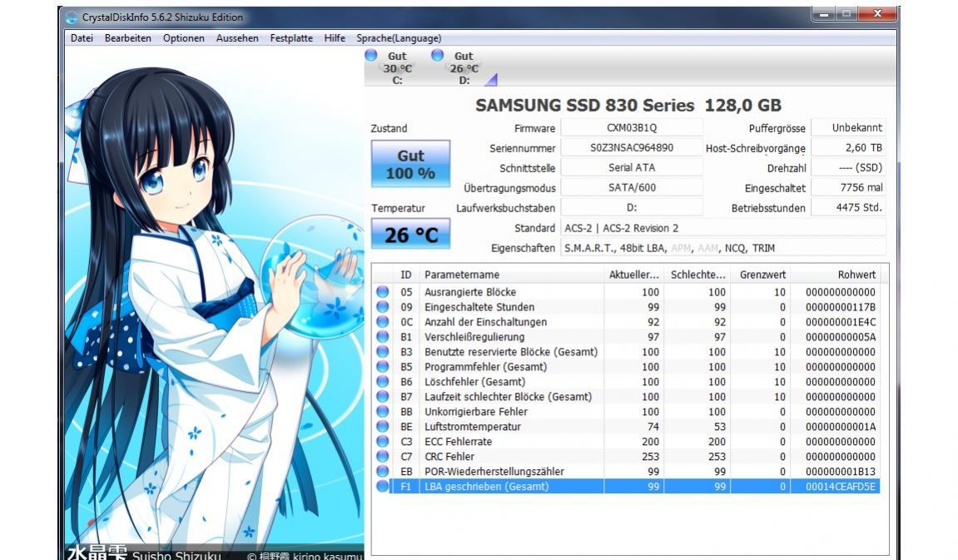Open the Sprache(Language) menu
958x560 pixels.
tap(399, 38)
